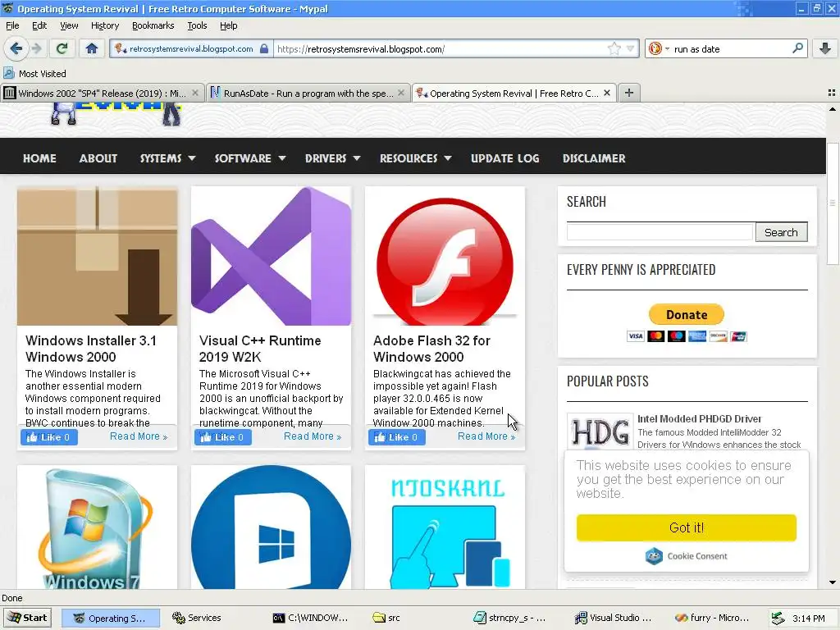Image resolution: width=840 pixels, height=630 pixels.
Task: Click in the browser URL address field
Action: click(x=440, y=48)
